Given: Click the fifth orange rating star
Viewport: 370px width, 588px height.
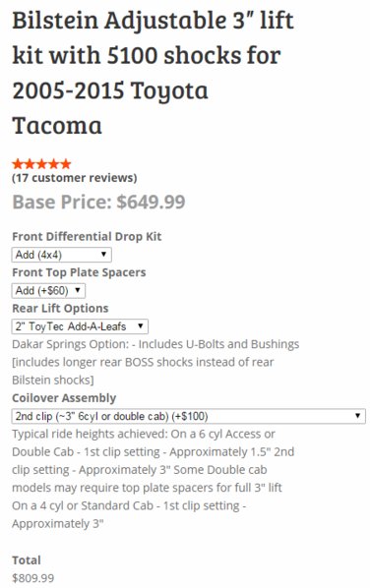Looking at the screenshot, I should click(66, 164).
